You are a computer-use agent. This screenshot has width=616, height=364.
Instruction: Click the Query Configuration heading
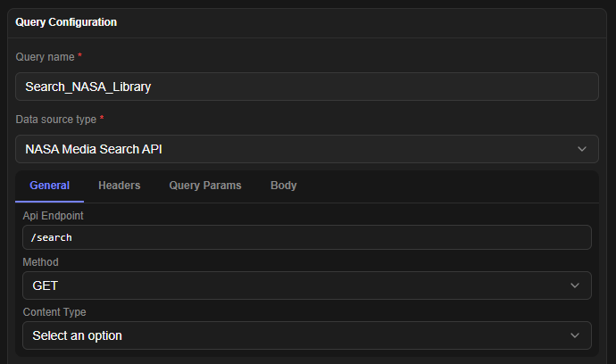coord(66,22)
